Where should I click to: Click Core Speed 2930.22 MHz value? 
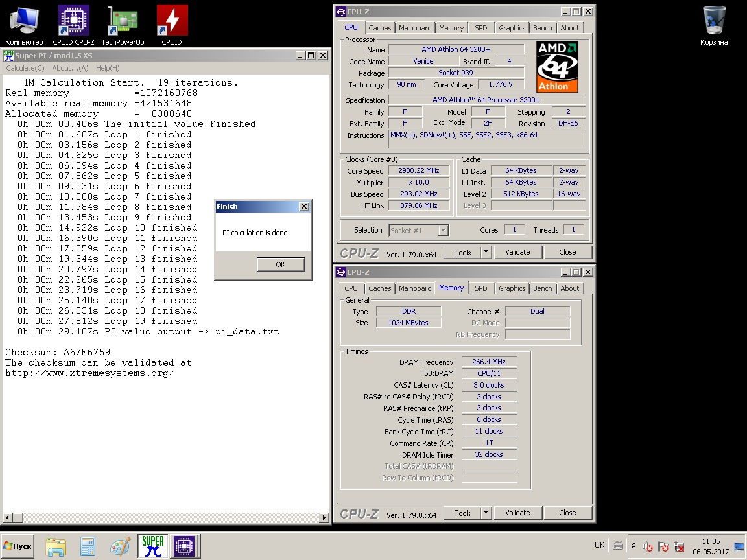tap(419, 170)
